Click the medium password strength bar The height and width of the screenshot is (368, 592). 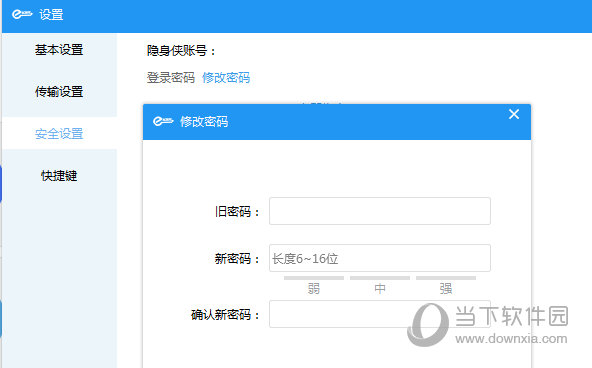(380, 278)
